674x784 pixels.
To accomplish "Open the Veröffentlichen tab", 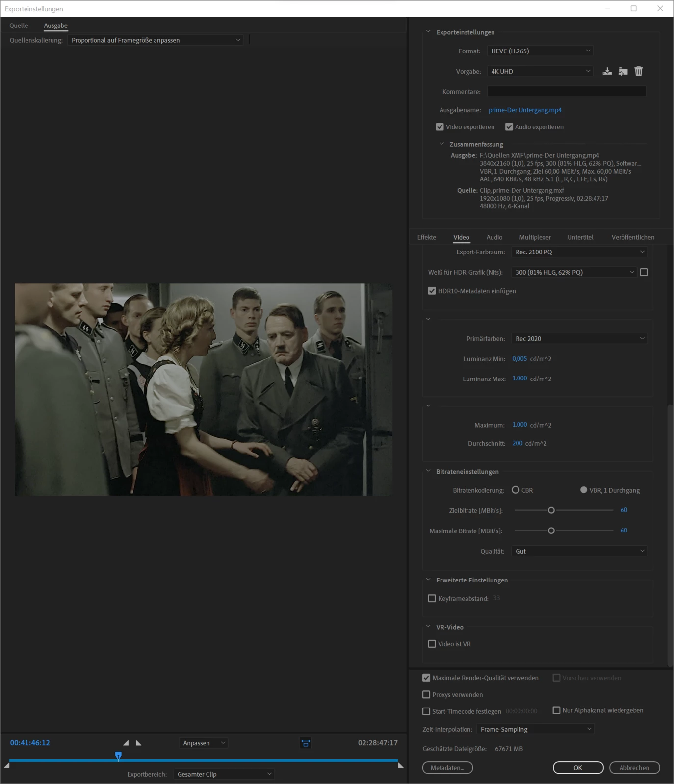I will [x=633, y=237].
